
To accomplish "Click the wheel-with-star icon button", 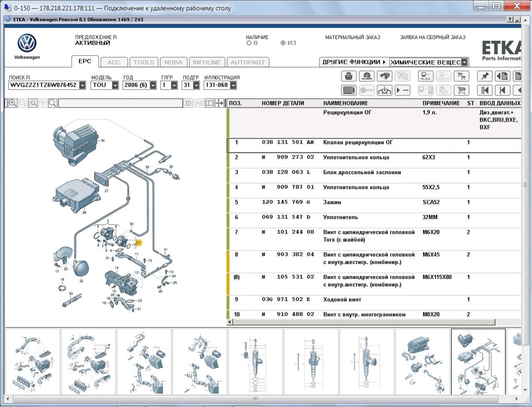I will [366, 76].
